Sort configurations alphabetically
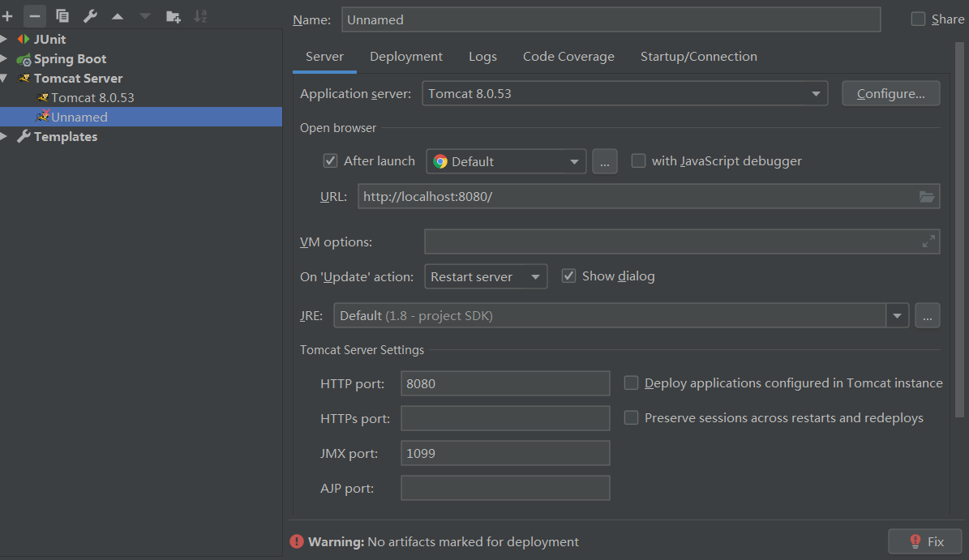The width and height of the screenshot is (969, 560). pyautogui.click(x=200, y=15)
